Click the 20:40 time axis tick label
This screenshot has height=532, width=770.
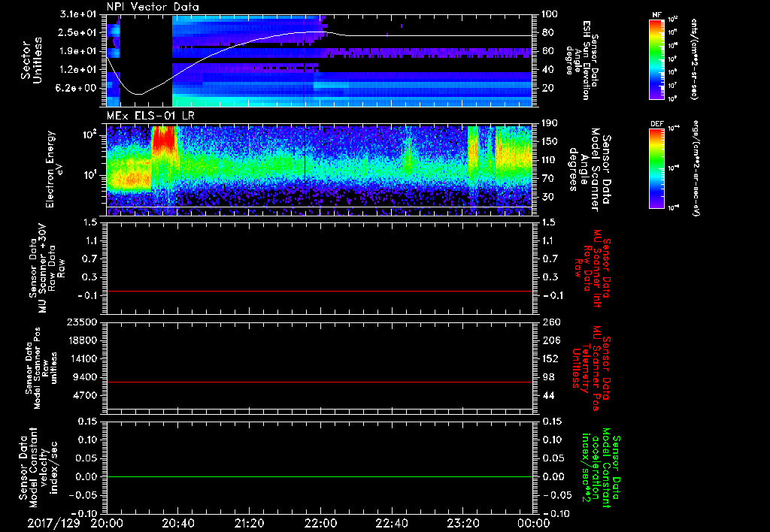[x=177, y=521]
